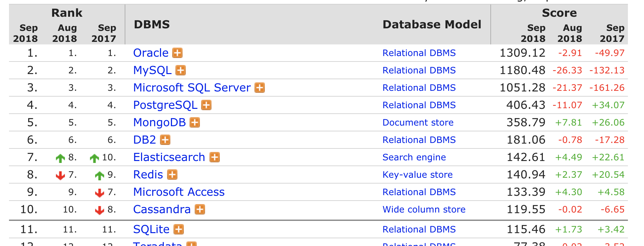Click the plus icon beside MySQL
Screen dimensions: 644x246
coord(181,70)
